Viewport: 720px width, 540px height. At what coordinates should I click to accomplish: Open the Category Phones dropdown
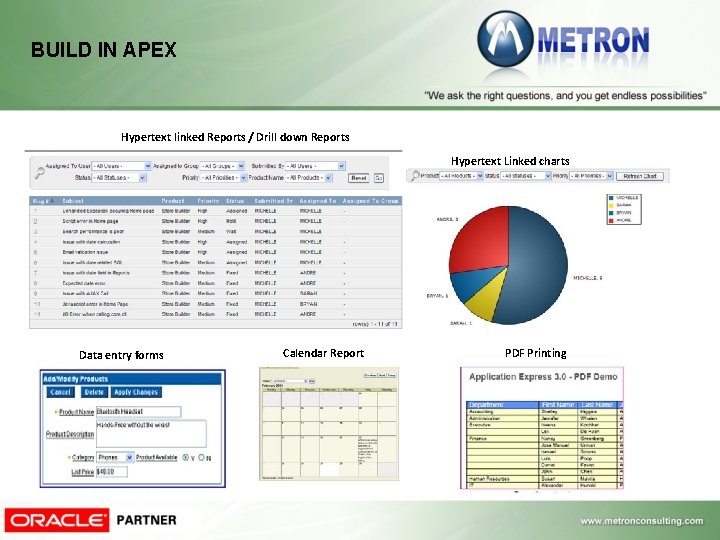(x=115, y=457)
